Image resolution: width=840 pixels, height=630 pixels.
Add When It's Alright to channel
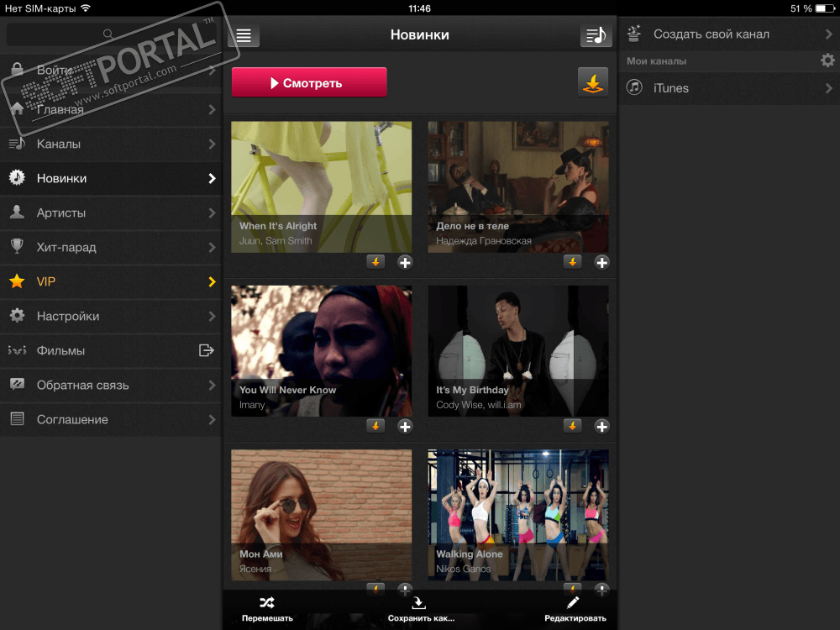pyautogui.click(x=405, y=262)
